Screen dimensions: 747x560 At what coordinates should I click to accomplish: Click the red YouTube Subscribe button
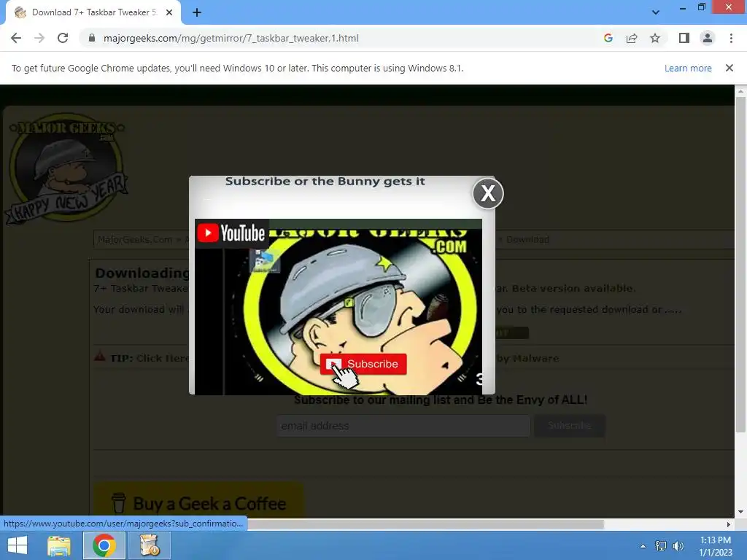point(363,364)
